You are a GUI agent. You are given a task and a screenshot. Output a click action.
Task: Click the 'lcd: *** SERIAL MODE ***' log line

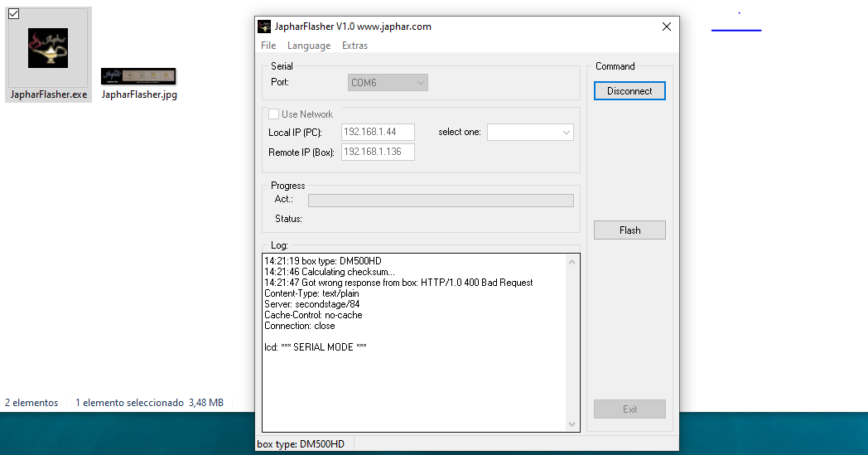[316, 347]
